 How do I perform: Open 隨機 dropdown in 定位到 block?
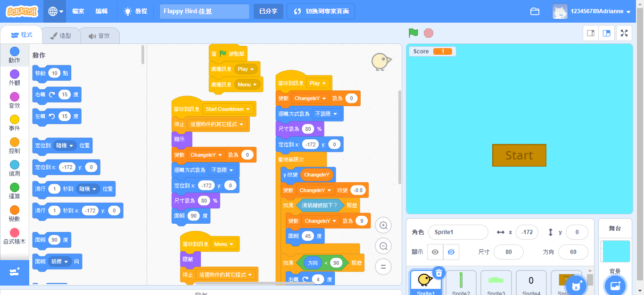tap(66, 146)
